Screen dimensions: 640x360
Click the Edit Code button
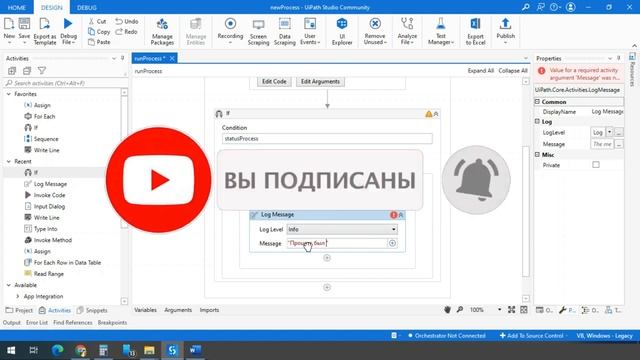click(274, 82)
